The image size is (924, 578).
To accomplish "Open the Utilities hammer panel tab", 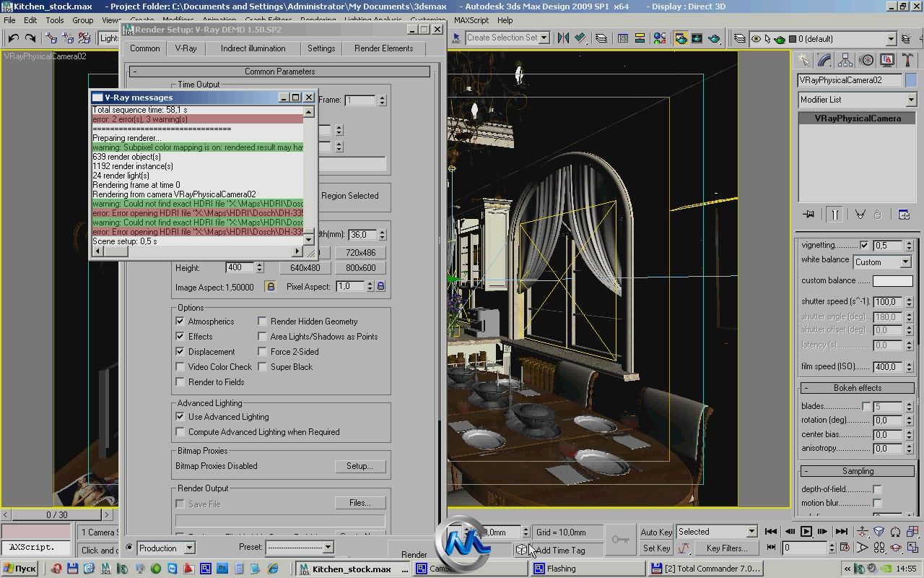I will [907, 61].
